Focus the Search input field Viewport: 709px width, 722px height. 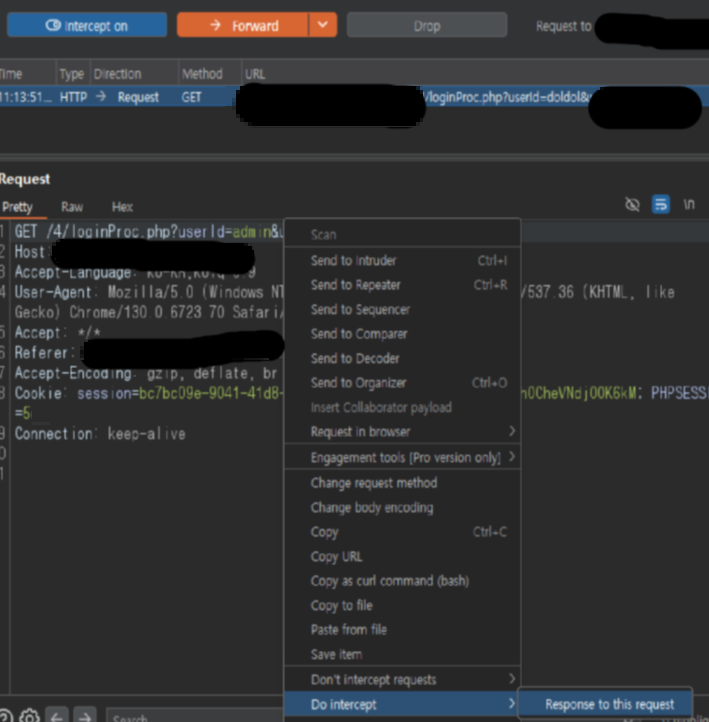tap(195, 716)
